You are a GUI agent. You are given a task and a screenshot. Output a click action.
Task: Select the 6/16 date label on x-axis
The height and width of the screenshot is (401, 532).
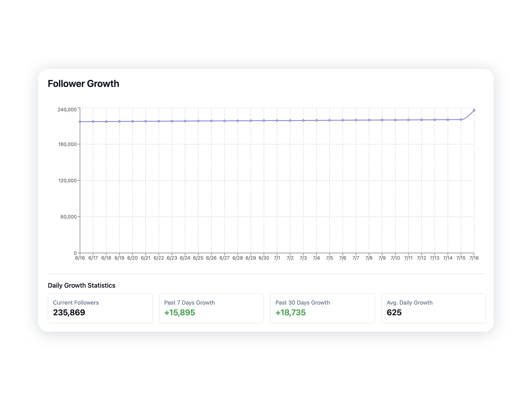coord(80,257)
